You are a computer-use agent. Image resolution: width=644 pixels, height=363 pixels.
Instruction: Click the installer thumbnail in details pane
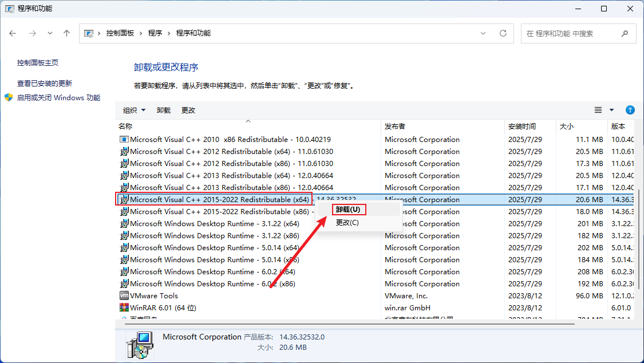140,345
